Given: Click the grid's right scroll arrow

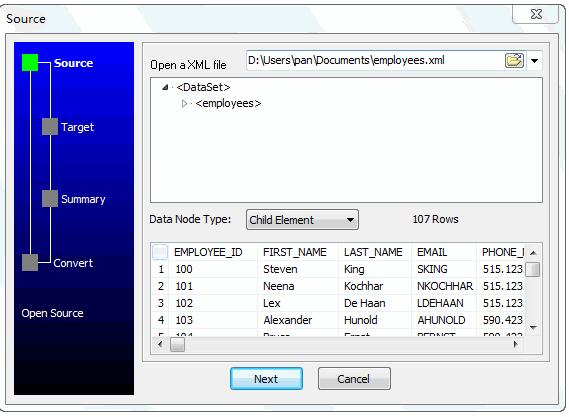Looking at the screenshot, I should click(x=515, y=344).
